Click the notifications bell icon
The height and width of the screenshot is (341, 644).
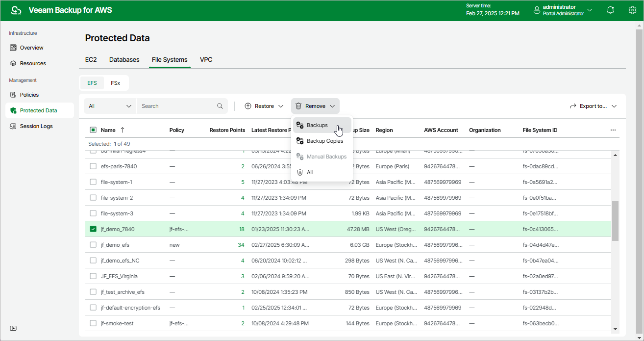pyautogui.click(x=610, y=10)
